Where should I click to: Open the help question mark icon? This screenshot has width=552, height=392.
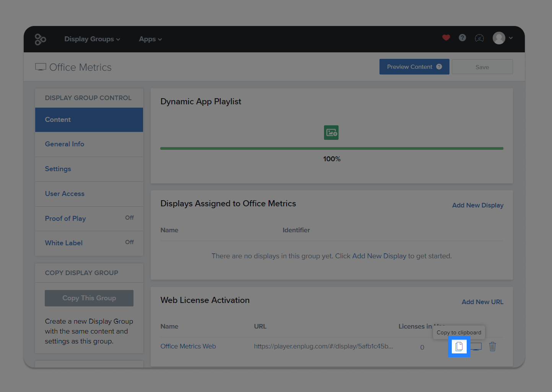point(462,37)
